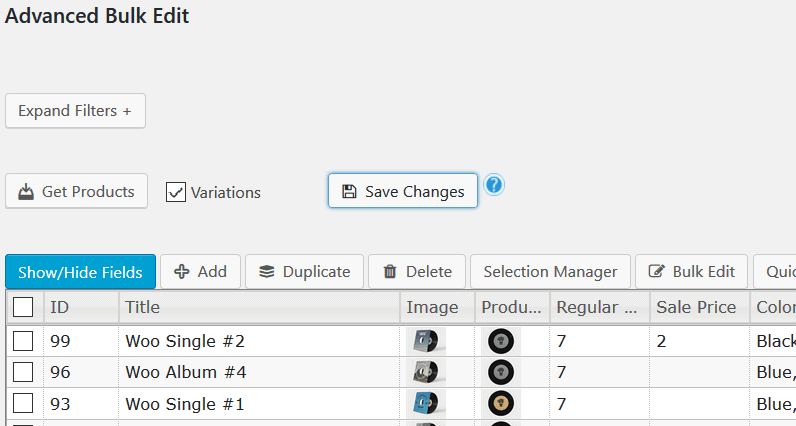
Task: Save changes with the floppy disk button
Action: [x=403, y=190]
